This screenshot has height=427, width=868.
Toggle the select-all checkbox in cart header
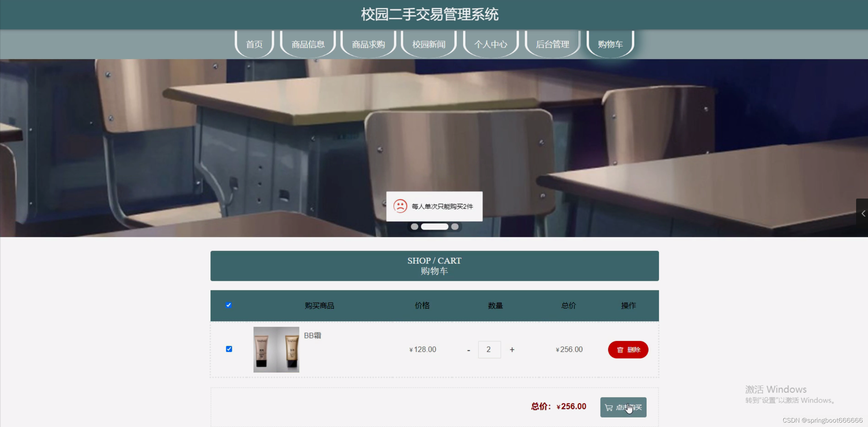229,305
